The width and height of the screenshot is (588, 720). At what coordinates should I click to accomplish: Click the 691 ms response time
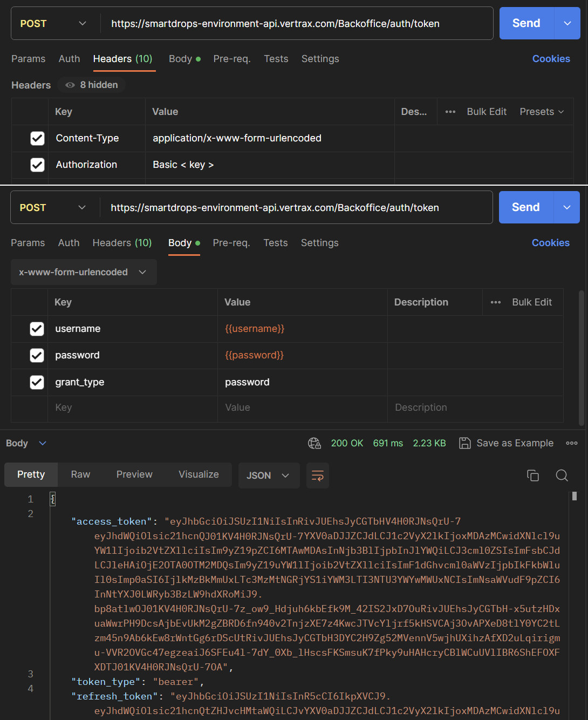388,443
